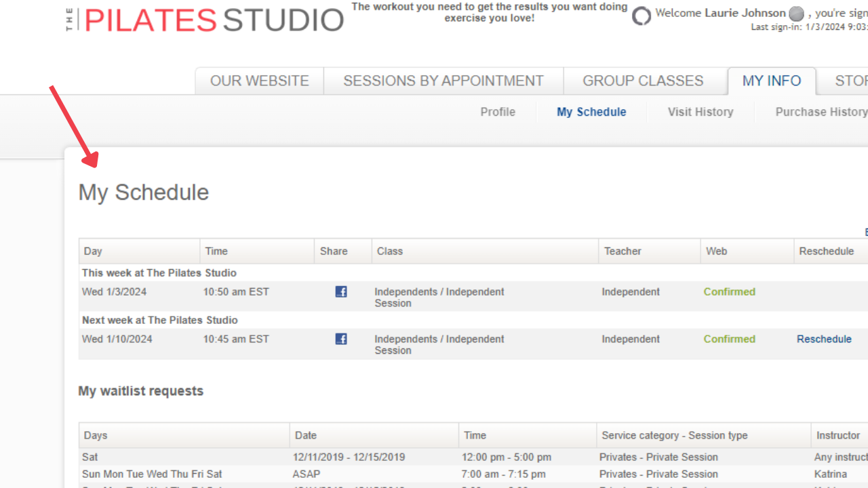View the Visit History page
This screenshot has width=868, height=488.
click(x=701, y=113)
